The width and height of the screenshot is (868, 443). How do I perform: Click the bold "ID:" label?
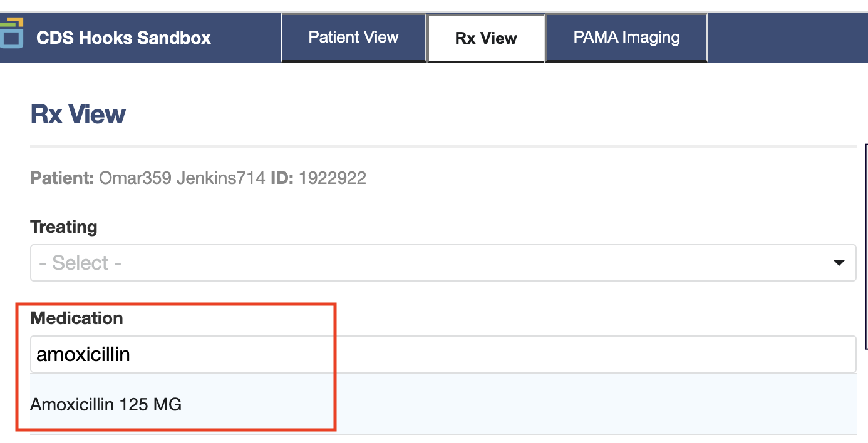click(x=282, y=178)
